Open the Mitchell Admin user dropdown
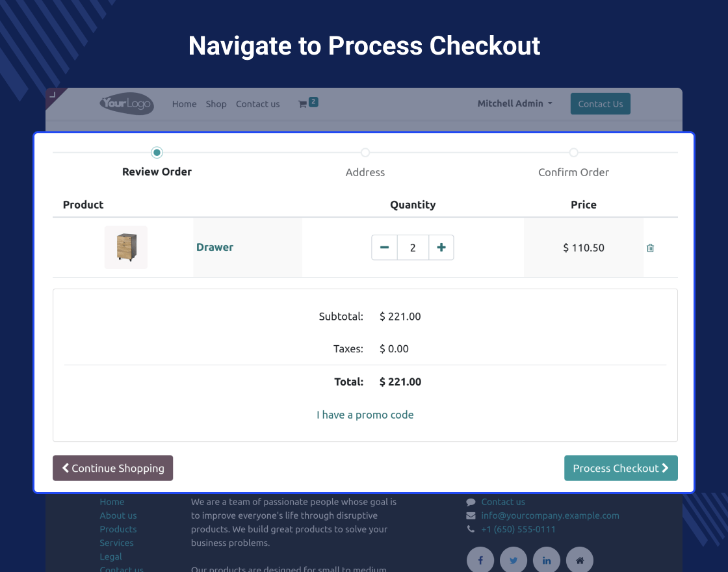The height and width of the screenshot is (572, 728). point(515,103)
